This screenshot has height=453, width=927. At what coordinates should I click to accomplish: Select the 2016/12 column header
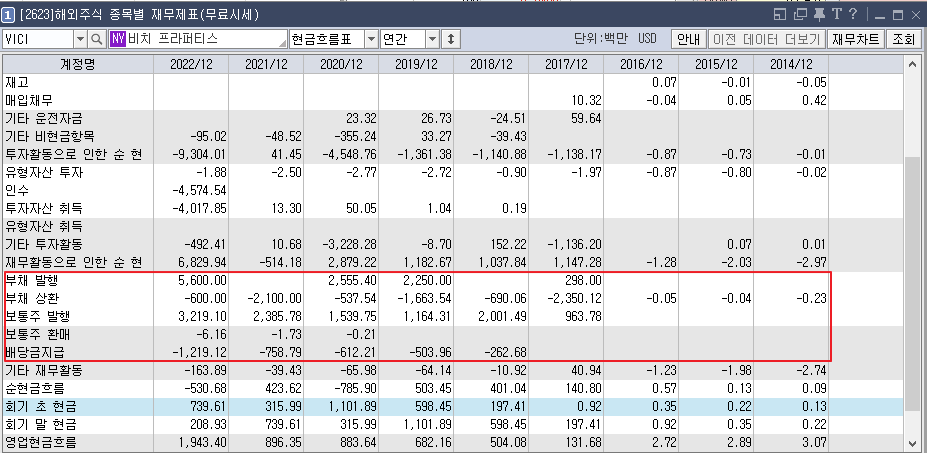(641, 64)
